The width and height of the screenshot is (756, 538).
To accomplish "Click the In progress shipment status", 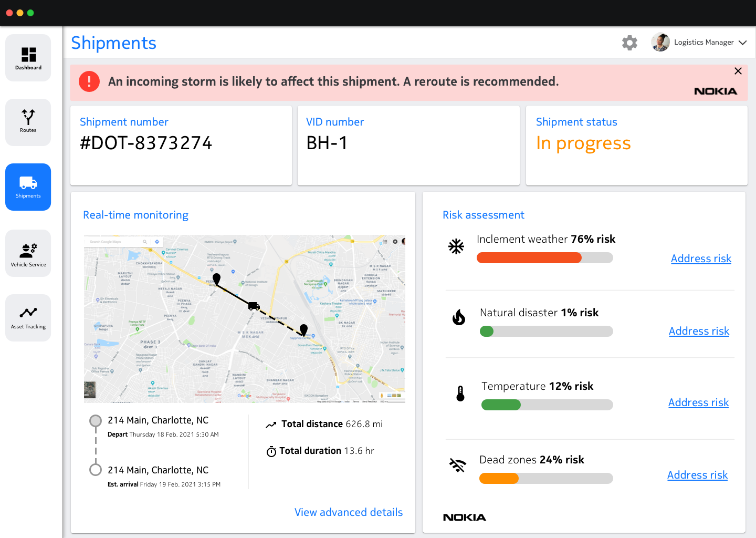I will (583, 143).
